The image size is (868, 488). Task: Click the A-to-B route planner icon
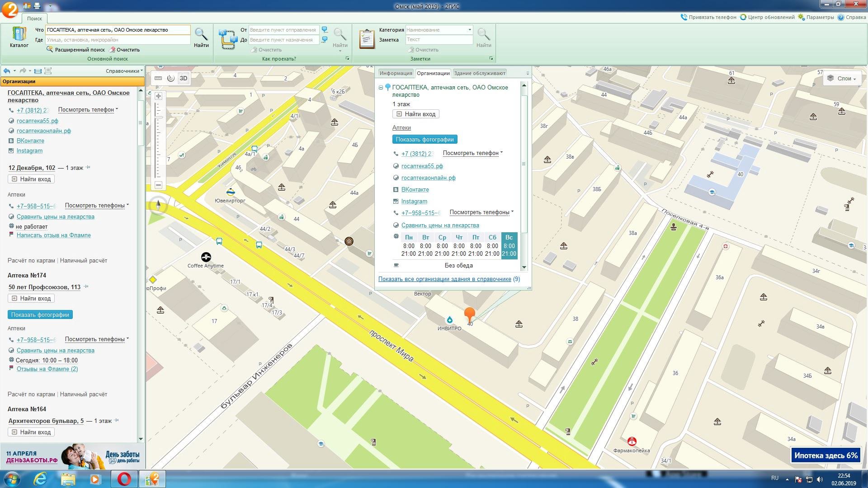tap(227, 39)
